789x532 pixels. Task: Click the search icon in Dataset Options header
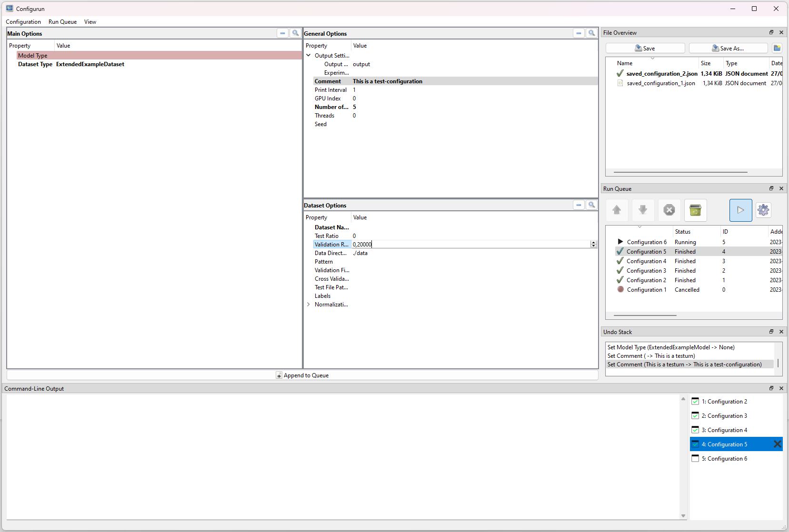[591, 205]
